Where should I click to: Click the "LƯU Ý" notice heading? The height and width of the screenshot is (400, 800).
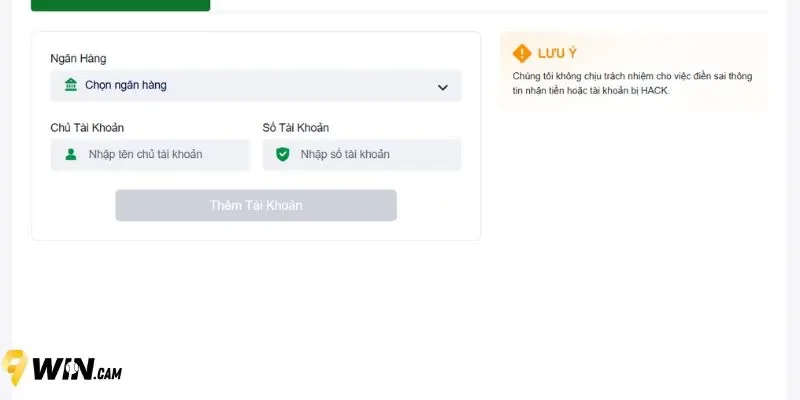[557, 54]
